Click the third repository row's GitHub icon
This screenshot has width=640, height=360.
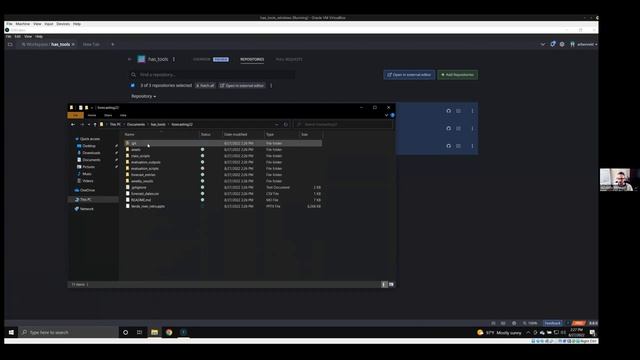pos(448,146)
